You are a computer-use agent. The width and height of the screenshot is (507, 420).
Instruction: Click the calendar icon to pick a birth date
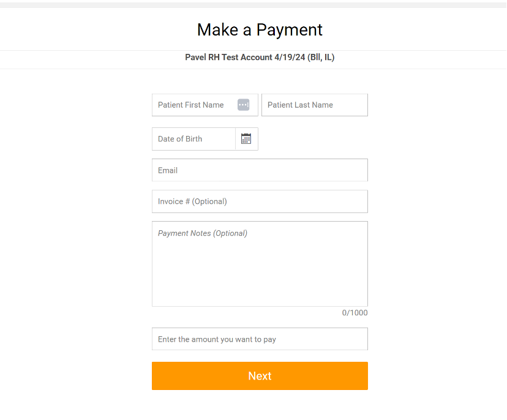click(x=246, y=138)
